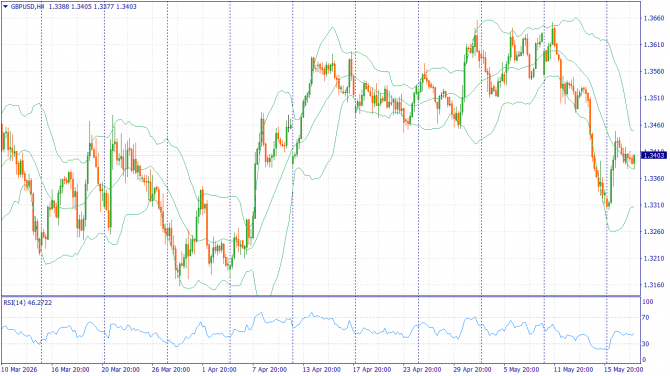
Task: Click the GBPUSD chart symbol label
Action: [x=27, y=6]
